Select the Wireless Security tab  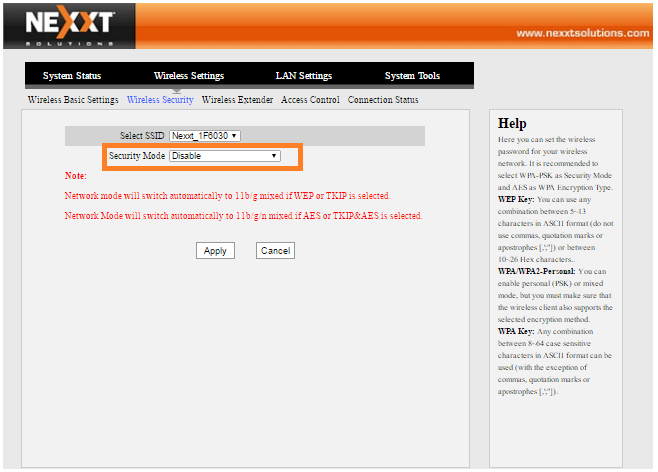click(160, 100)
